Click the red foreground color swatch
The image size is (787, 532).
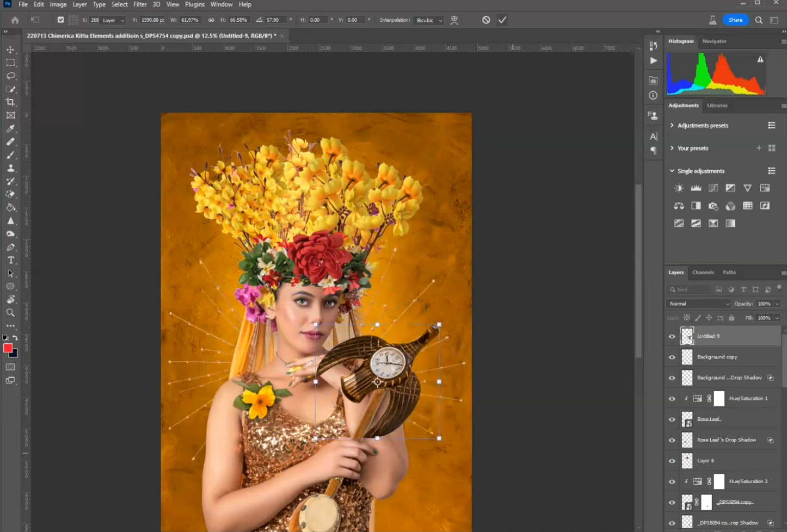coord(8,348)
